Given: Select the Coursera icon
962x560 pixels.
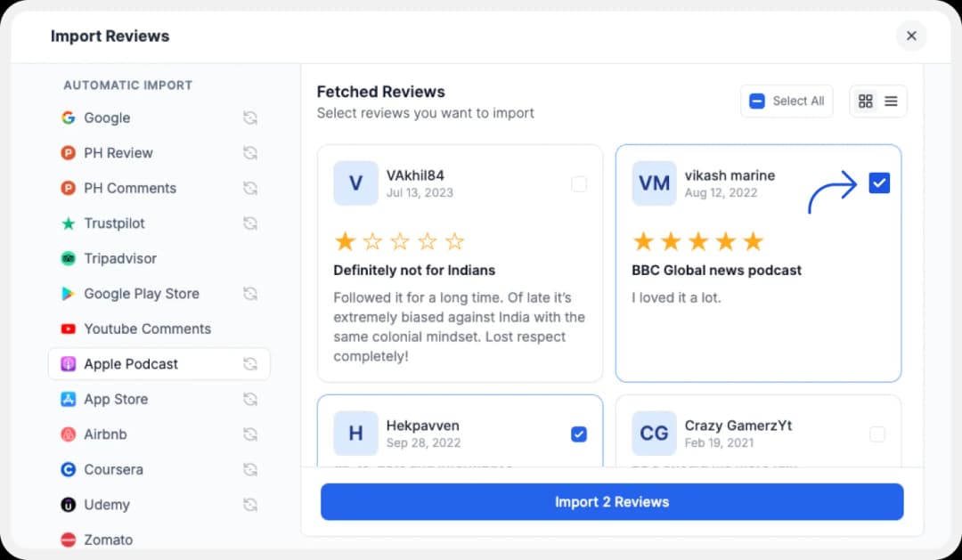Looking at the screenshot, I should coord(69,469).
